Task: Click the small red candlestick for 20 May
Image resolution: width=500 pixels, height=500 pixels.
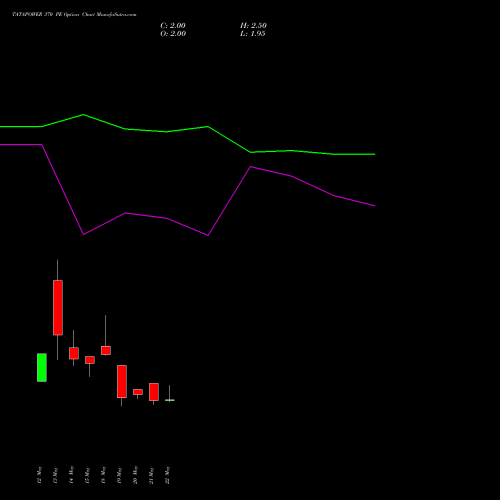Action: pos(138,392)
